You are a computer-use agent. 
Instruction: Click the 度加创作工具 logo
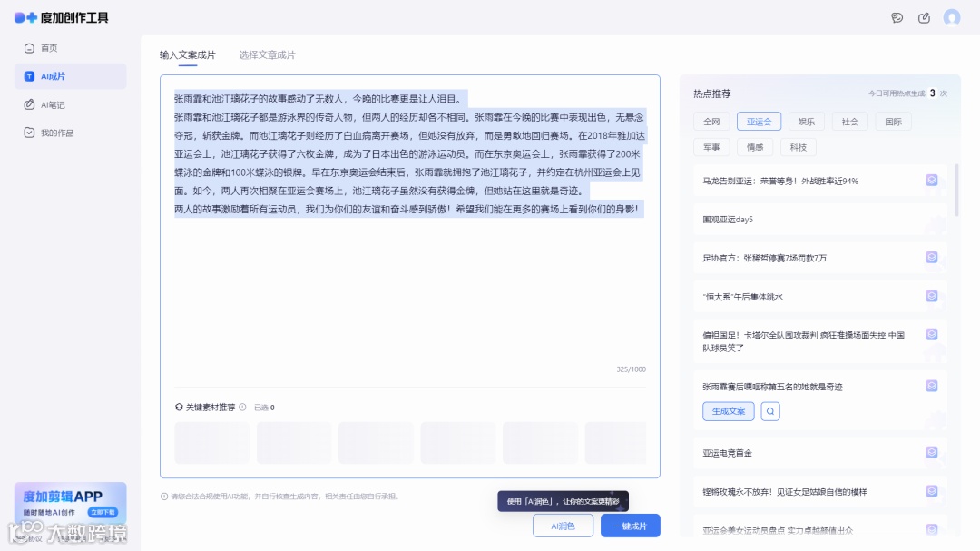(62, 17)
